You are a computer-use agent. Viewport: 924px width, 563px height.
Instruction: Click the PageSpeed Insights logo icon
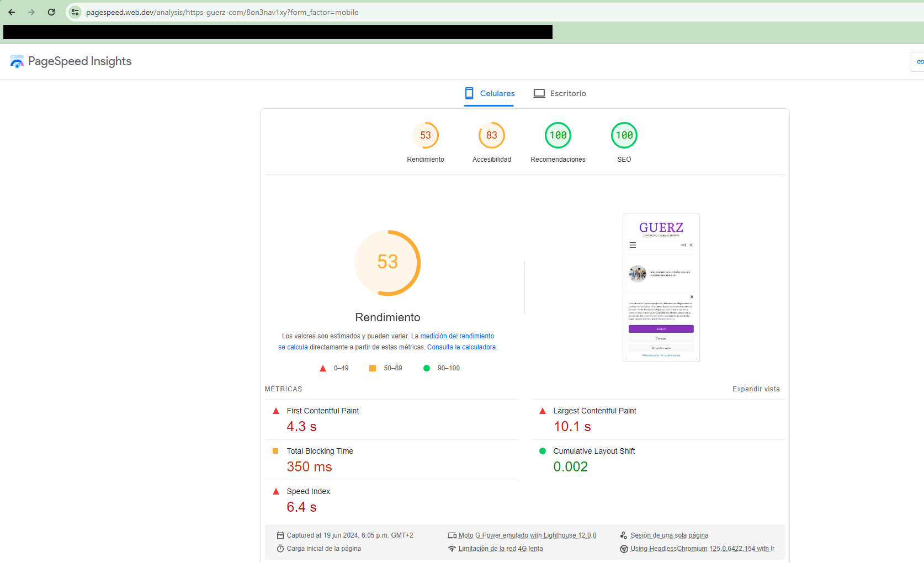pyautogui.click(x=17, y=62)
